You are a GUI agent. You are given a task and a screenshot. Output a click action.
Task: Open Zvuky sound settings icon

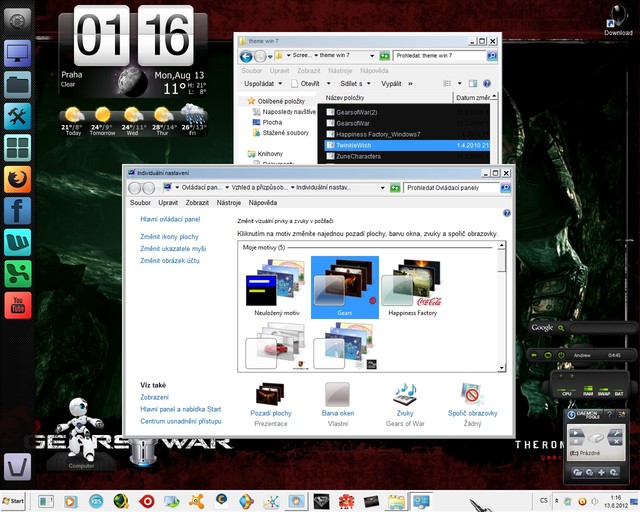click(404, 394)
